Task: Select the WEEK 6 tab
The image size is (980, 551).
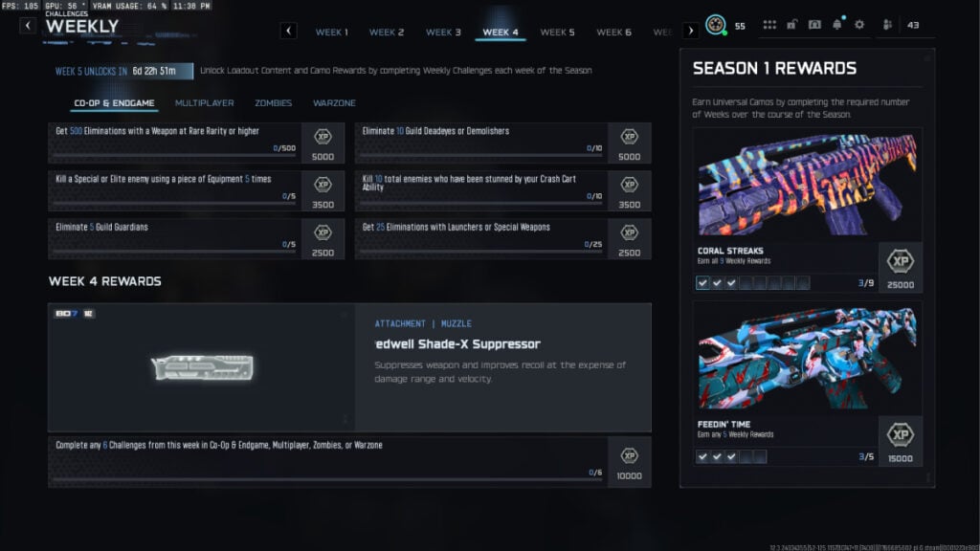Action: point(613,32)
